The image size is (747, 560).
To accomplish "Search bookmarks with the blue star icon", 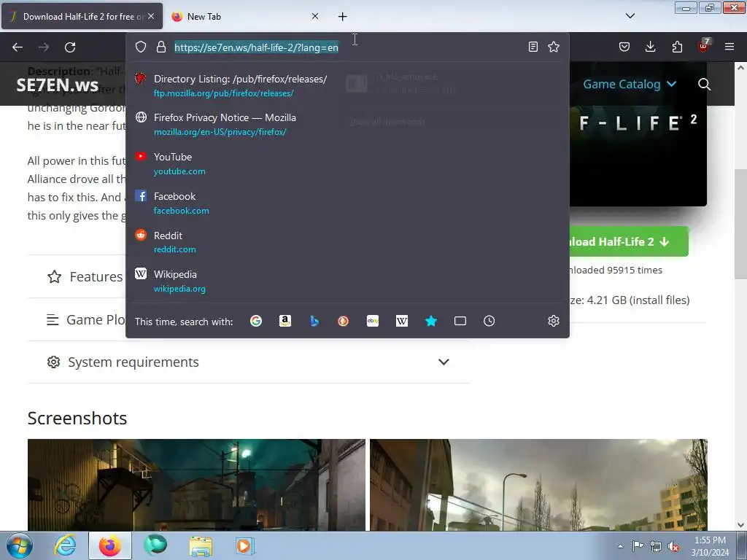I will pos(431,321).
